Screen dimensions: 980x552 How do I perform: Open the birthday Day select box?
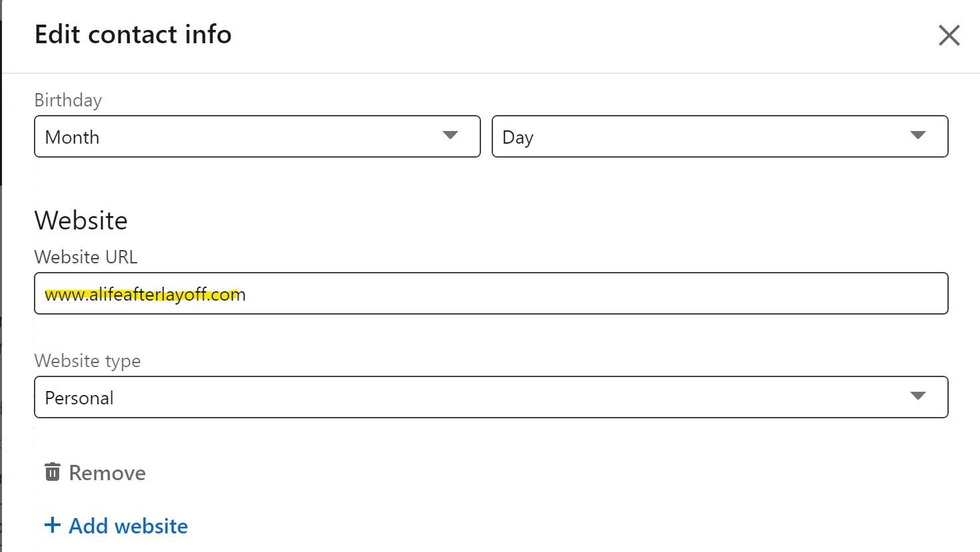tap(720, 136)
